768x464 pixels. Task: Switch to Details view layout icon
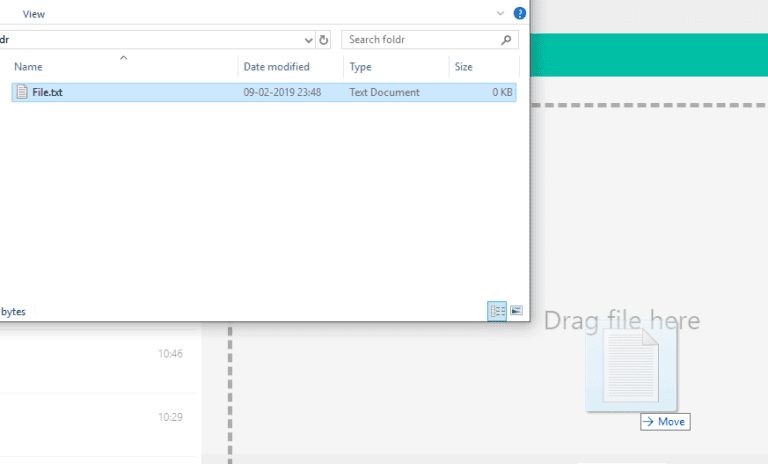(x=497, y=311)
